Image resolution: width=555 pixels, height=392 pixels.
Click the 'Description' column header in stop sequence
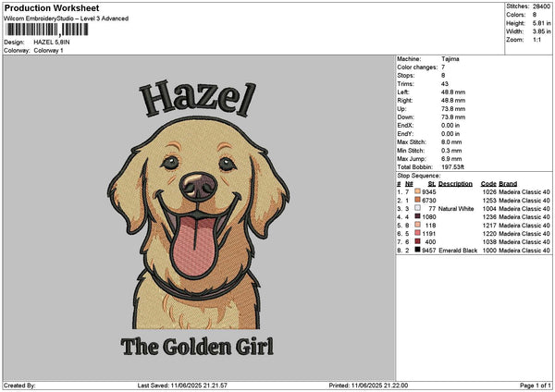(x=455, y=183)
